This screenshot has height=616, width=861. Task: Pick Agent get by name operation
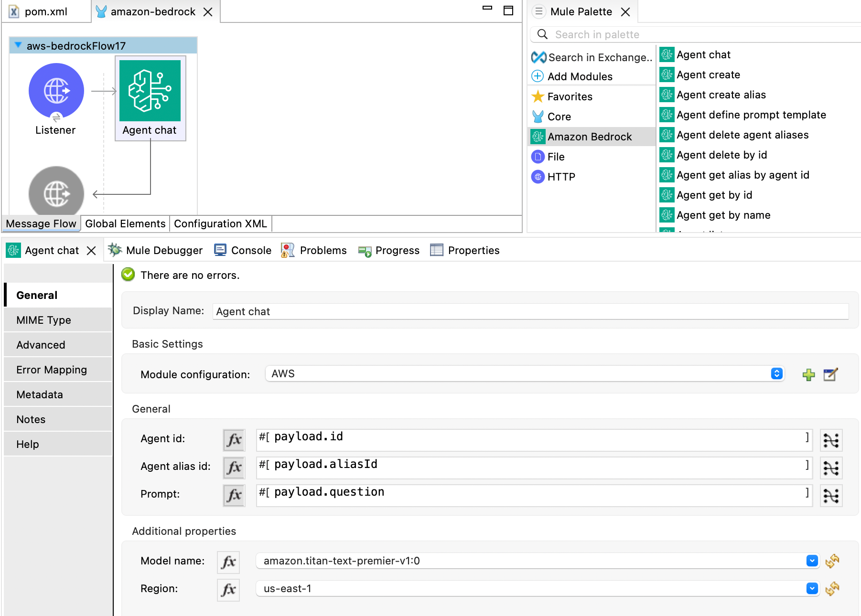(x=715, y=215)
